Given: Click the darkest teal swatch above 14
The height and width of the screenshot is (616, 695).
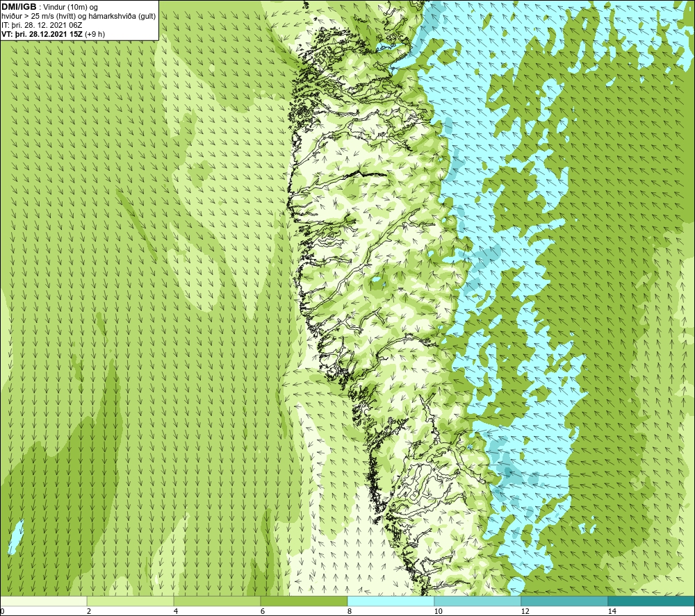Looking at the screenshot, I should click(652, 601).
